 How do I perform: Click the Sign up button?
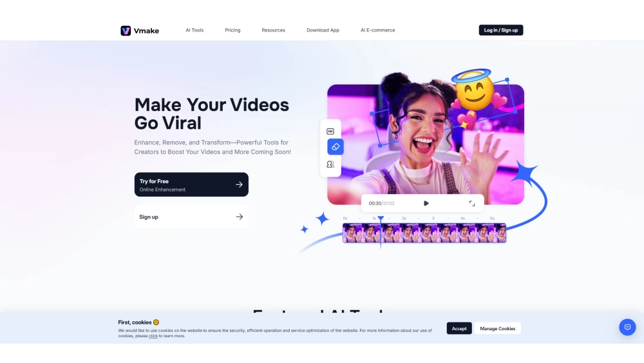tap(191, 217)
